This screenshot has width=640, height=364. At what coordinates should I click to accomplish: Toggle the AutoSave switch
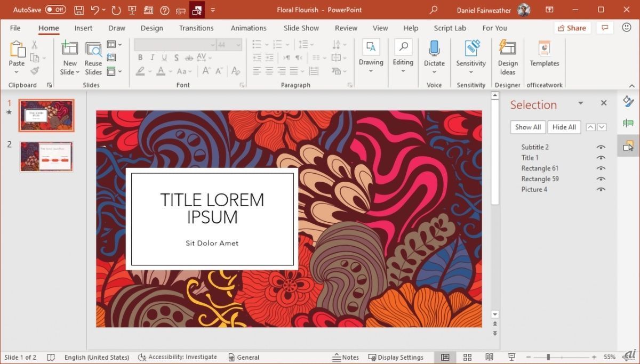point(55,10)
